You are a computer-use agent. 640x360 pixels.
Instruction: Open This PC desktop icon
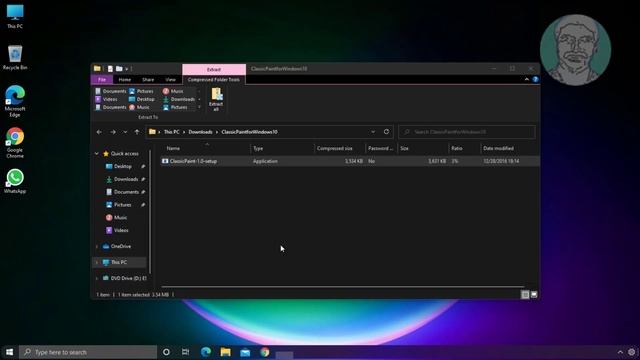[15, 16]
